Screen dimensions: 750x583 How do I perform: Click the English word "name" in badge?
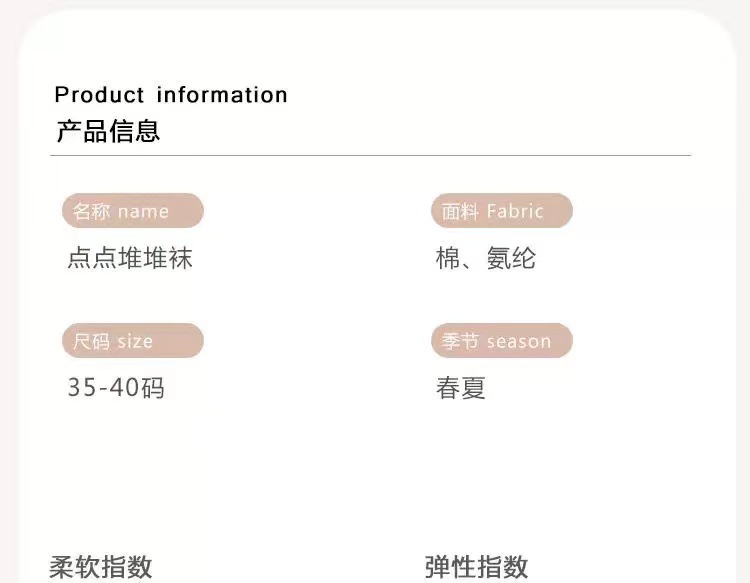[143, 211]
